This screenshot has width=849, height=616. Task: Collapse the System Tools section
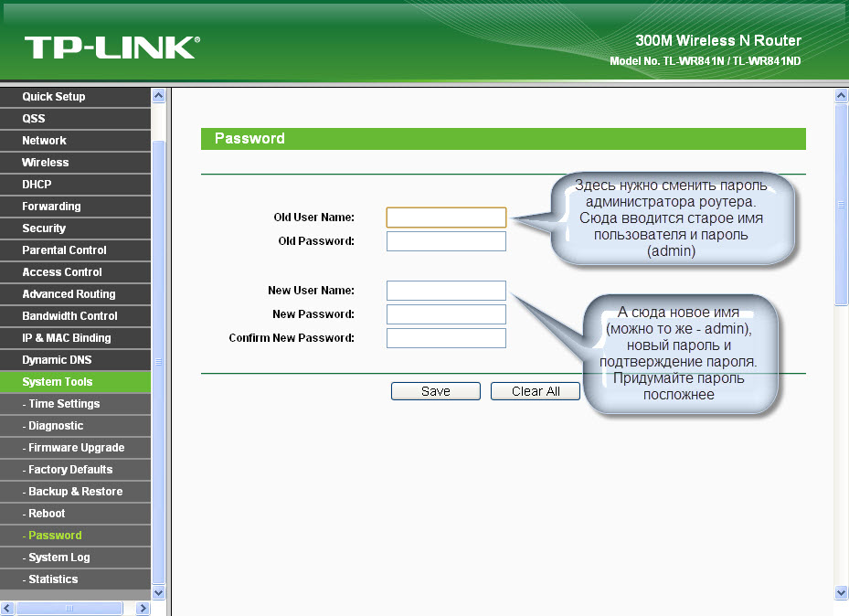coord(58,382)
